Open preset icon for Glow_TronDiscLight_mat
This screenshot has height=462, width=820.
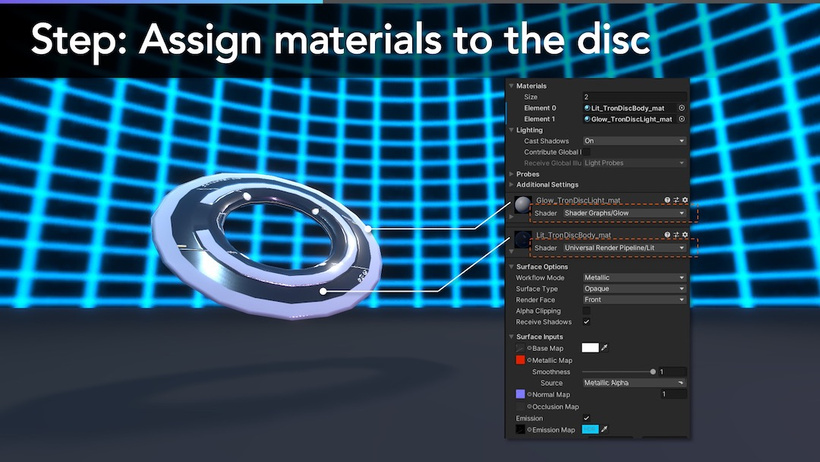click(676, 200)
